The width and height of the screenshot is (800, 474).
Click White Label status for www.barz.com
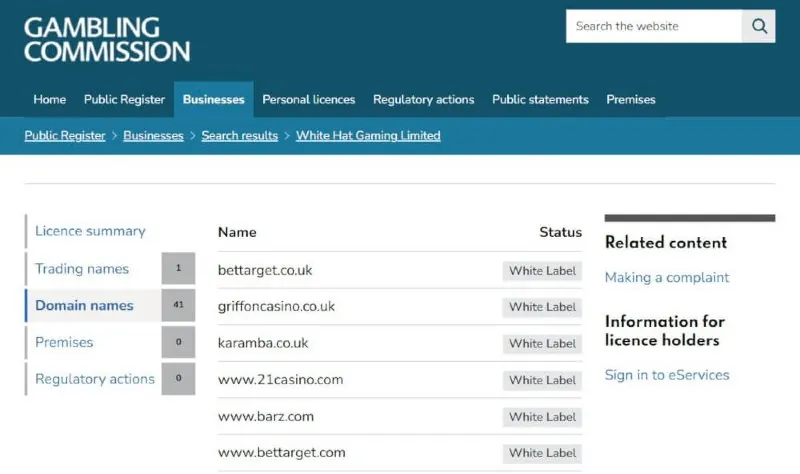(x=542, y=417)
